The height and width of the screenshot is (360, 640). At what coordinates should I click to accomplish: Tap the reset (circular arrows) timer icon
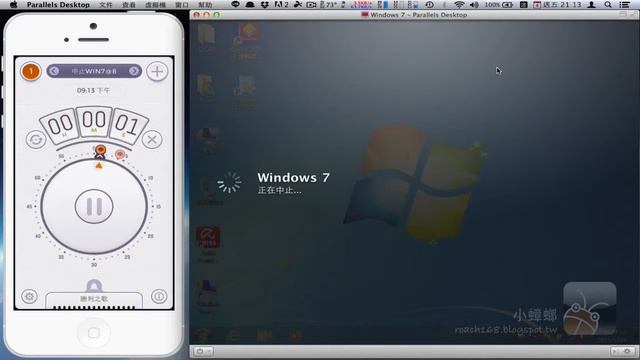point(36,140)
